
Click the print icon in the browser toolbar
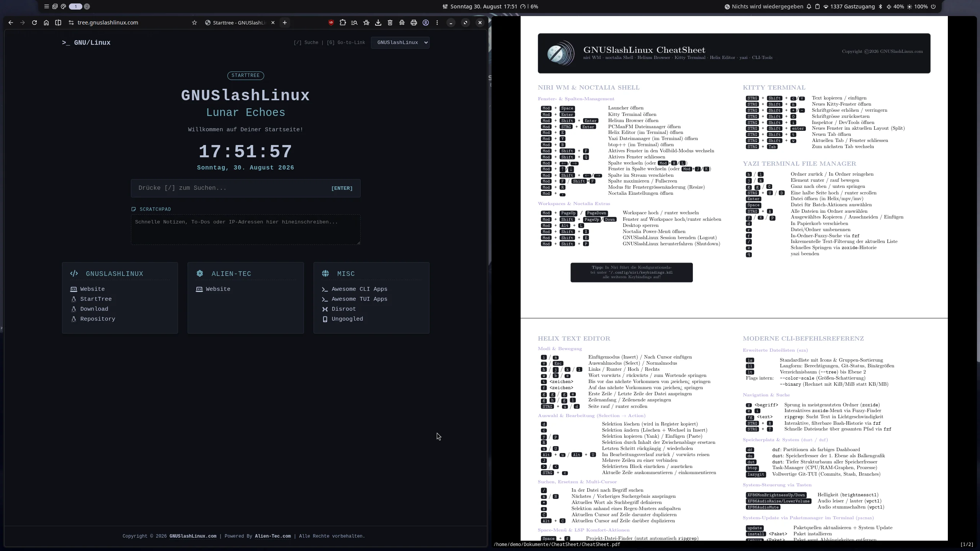(x=414, y=23)
